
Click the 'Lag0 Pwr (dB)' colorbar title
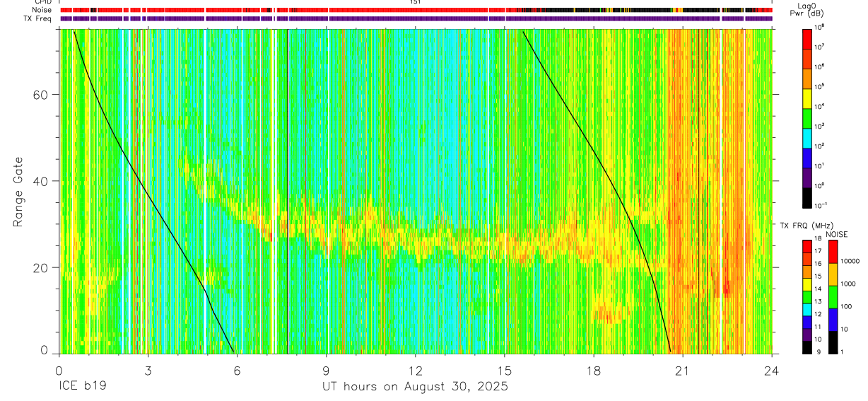pos(808,10)
